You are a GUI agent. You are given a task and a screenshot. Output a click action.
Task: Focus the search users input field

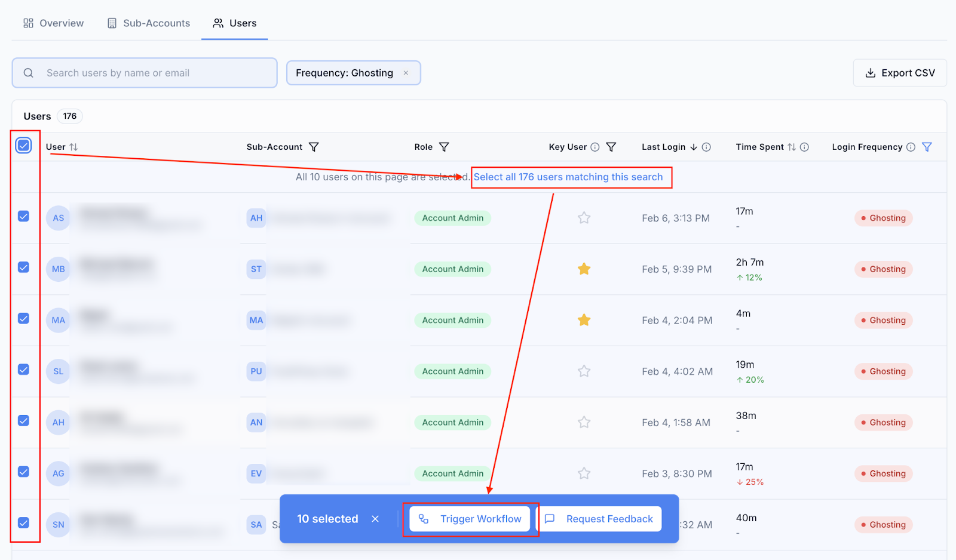click(x=145, y=73)
